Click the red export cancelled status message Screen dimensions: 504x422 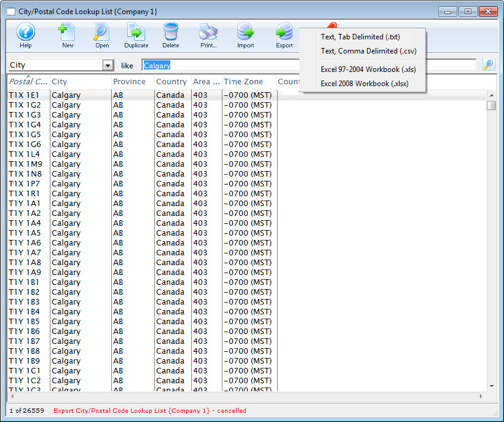[x=150, y=411]
